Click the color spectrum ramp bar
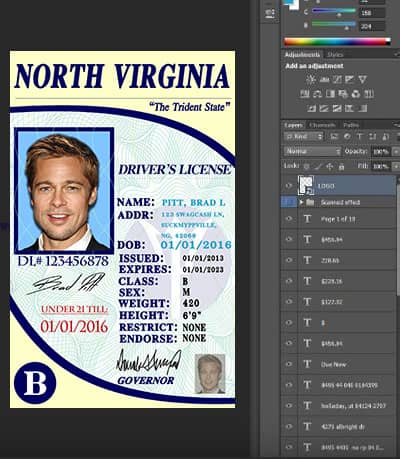400x459 pixels. coord(337,42)
